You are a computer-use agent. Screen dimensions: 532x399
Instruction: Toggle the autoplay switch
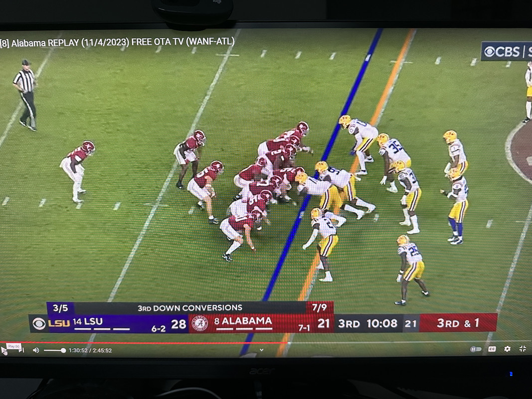476,349
